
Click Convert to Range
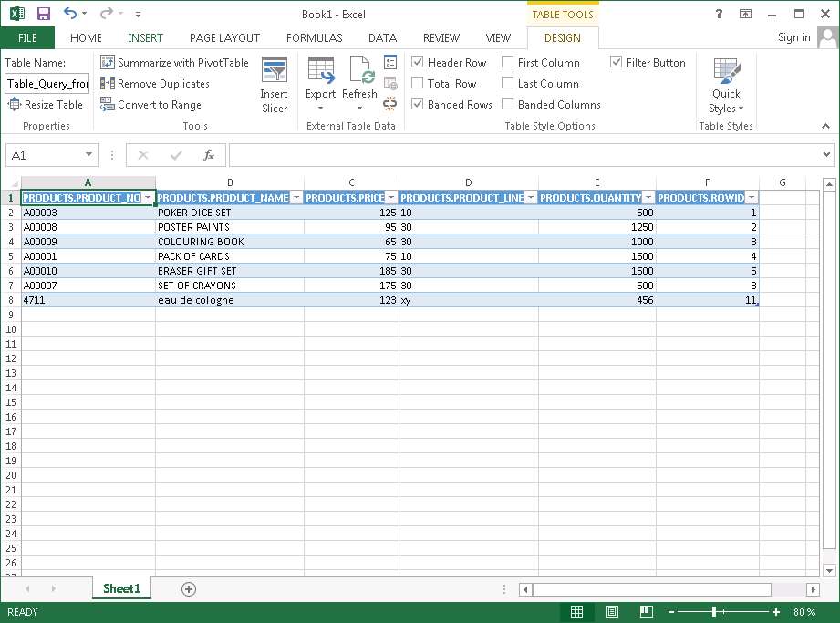pyautogui.click(x=150, y=105)
